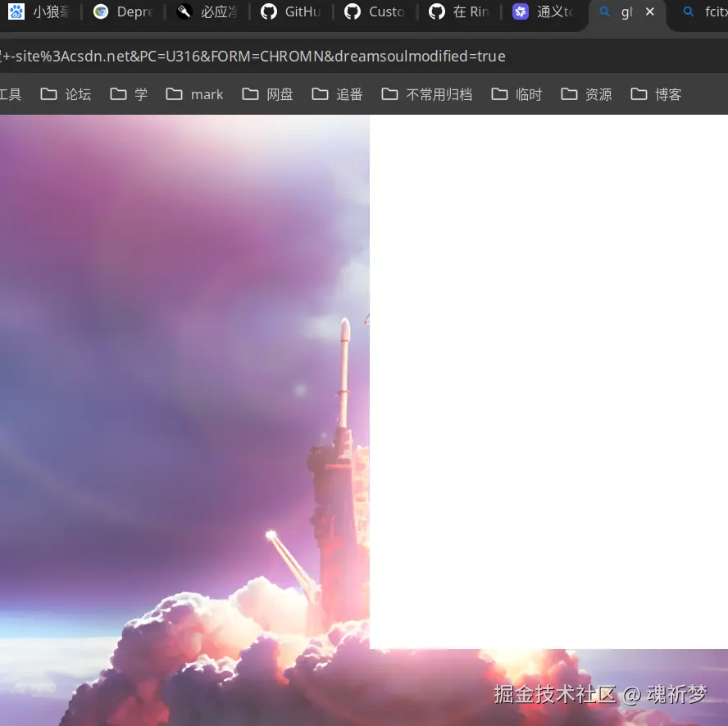Close the active gl search tab
The width and height of the screenshot is (728, 726).
650,11
